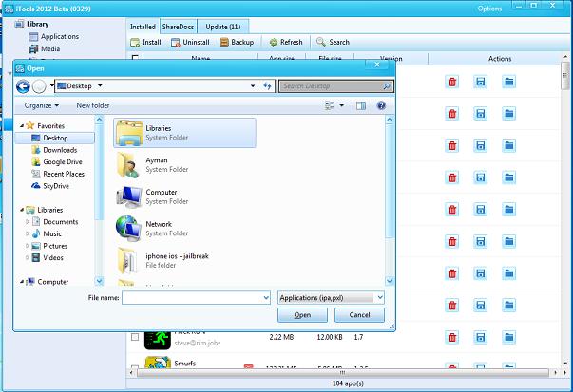Image resolution: width=573 pixels, height=392 pixels.
Task: Select the iphone ios +jailbreak folder
Action: click(184, 261)
